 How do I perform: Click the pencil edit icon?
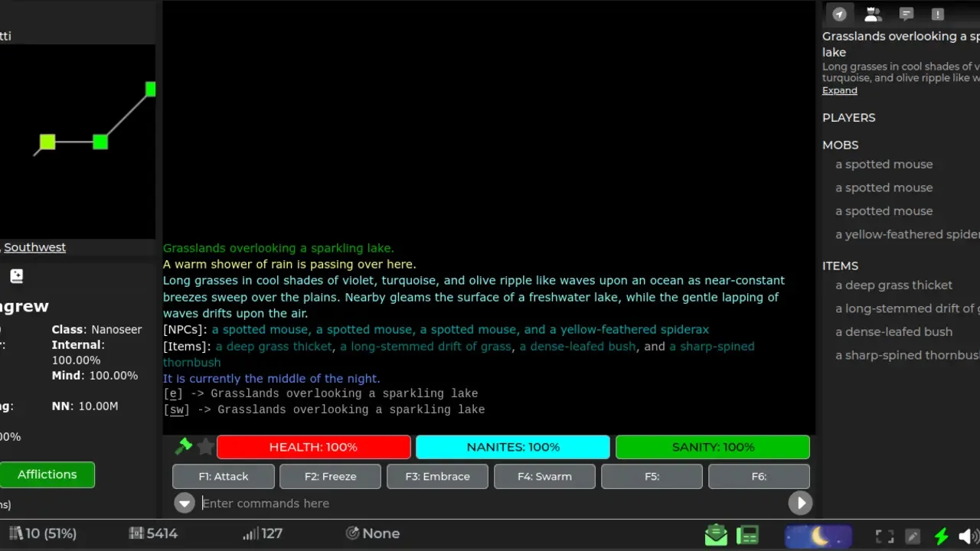[x=913, y=536]
